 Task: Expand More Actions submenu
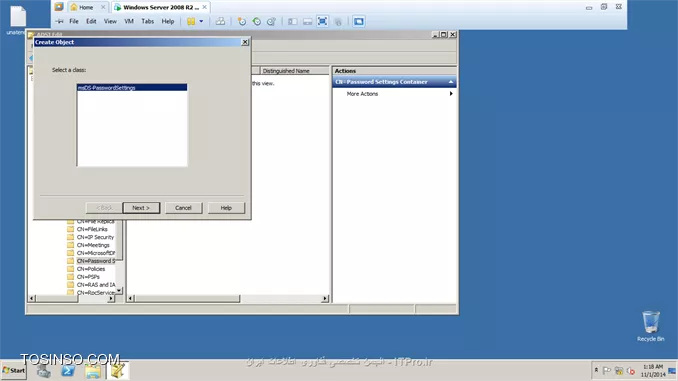click(x=394, y=94)
